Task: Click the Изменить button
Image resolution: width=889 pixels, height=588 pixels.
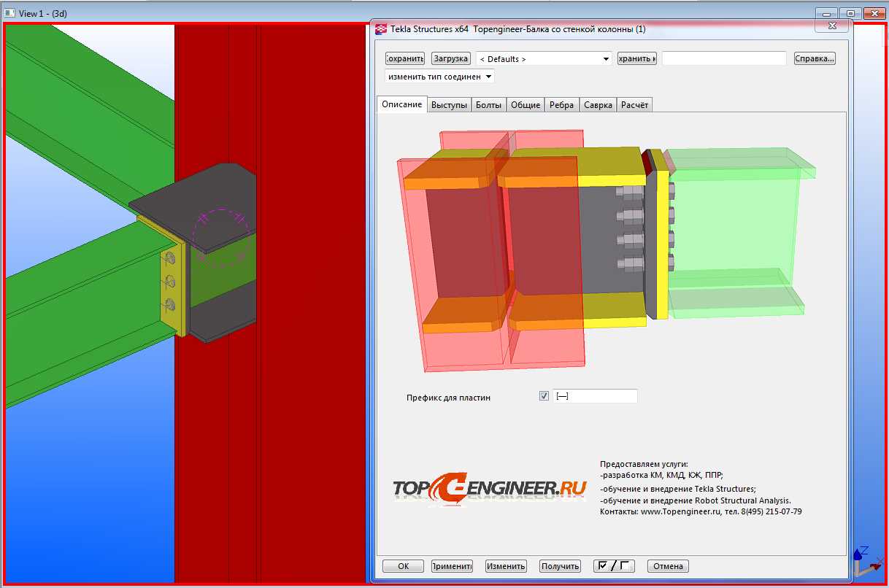Action: pyautogui.click(x=506, y=566)
